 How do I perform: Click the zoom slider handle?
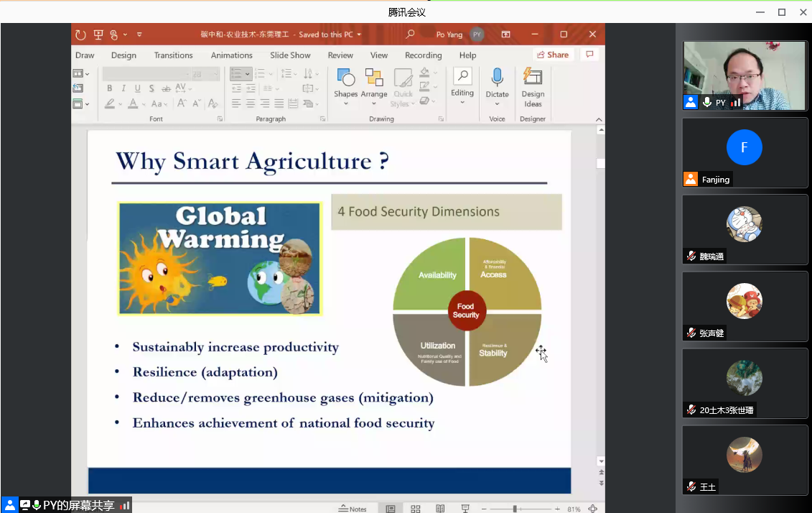point(514,509)
